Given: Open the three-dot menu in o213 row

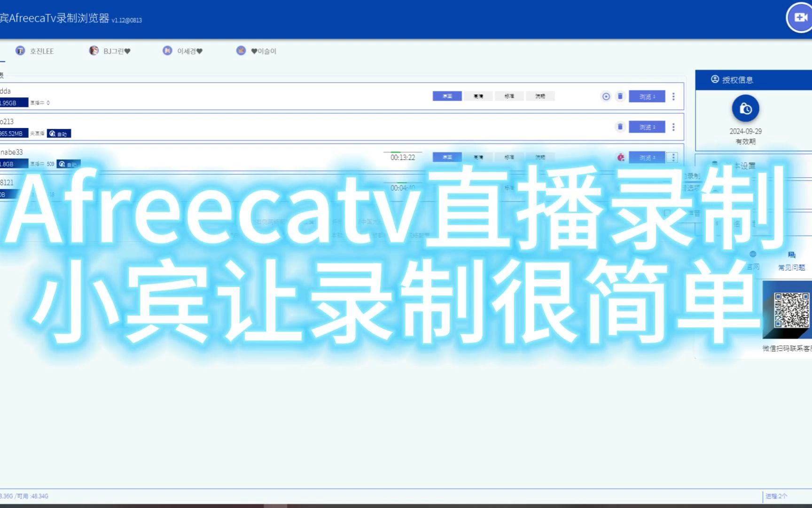Looking at the screenshot, I should click(x=673, y=127).
